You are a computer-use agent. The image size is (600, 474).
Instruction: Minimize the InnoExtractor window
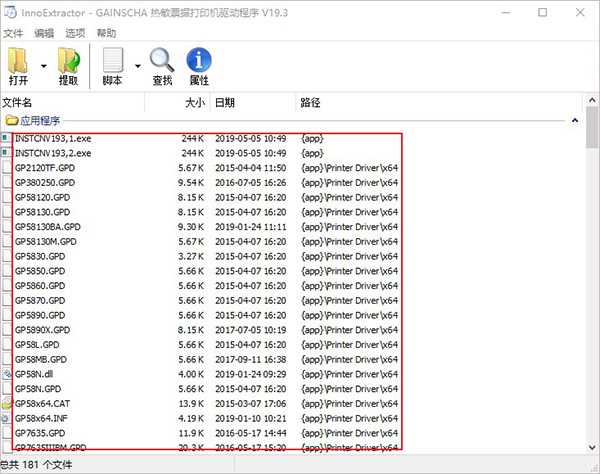[x=506, y=12]
